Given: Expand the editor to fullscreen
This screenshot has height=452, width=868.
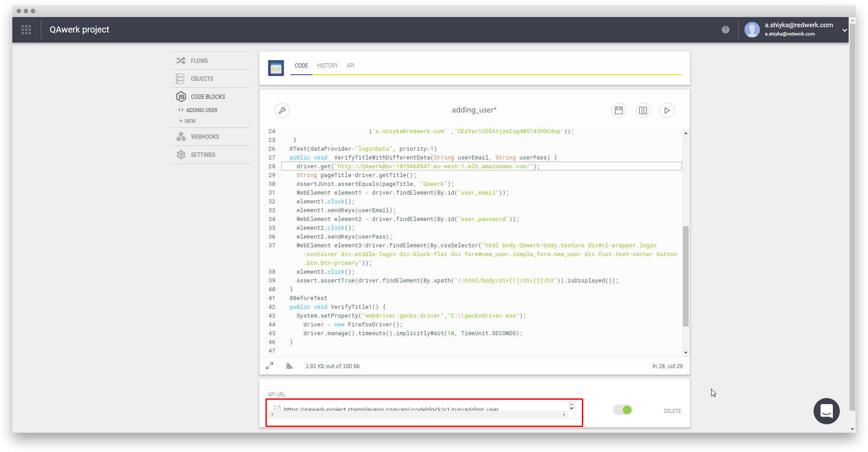Looking at the screenshot, I should click(270, 366).
